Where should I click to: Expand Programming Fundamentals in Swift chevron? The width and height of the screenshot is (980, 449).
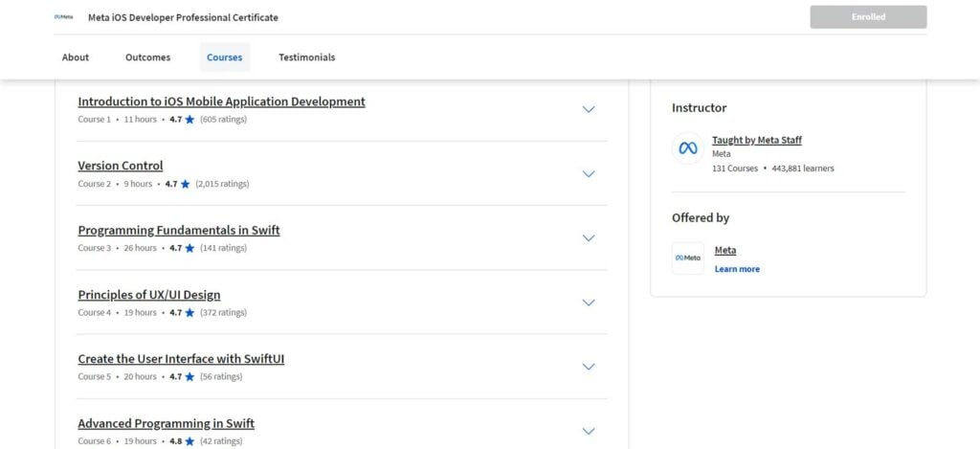tap(589, 238)
